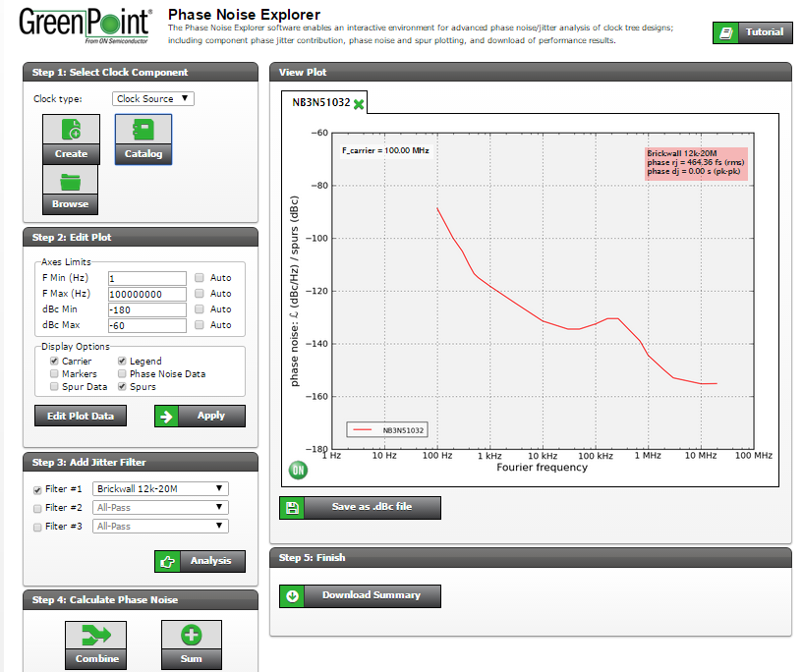Click the Save as .dBc file icon

292,508
